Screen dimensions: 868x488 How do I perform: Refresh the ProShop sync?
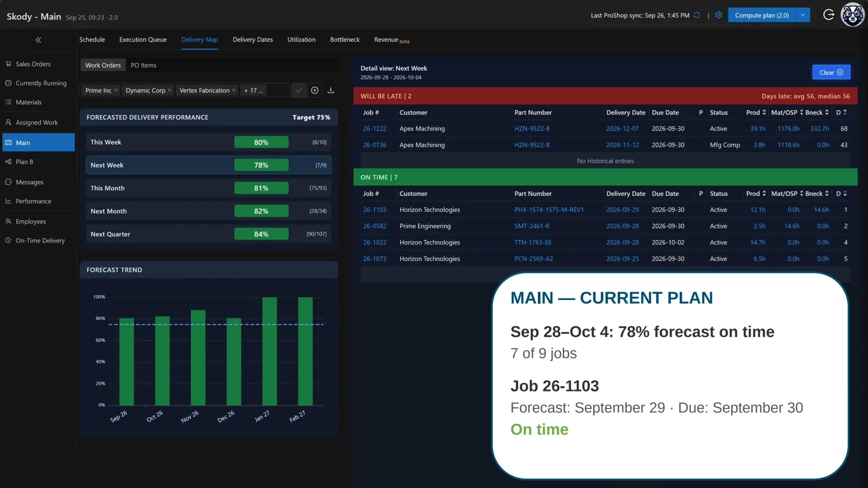(697, 15)
